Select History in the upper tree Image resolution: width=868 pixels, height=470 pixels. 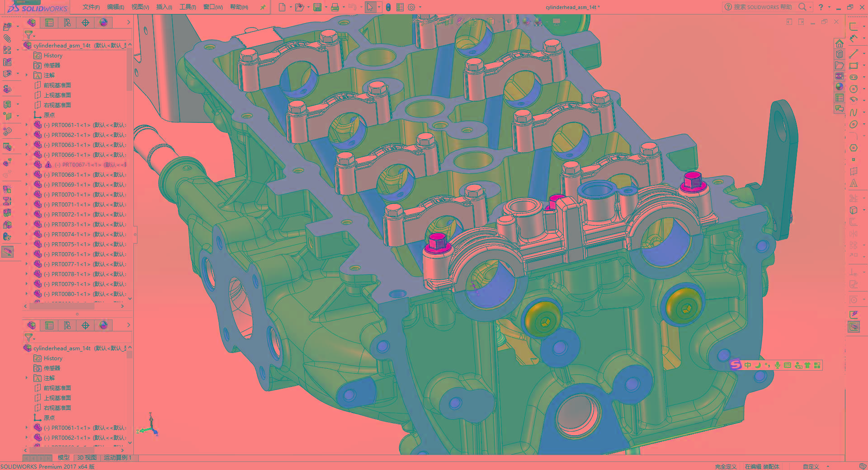53,55
